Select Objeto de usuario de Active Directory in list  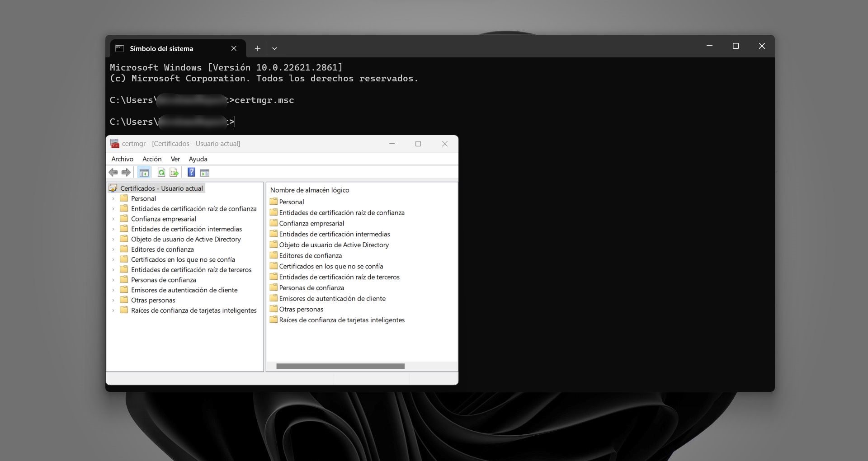pyautogui.click(x=334, y=245)
